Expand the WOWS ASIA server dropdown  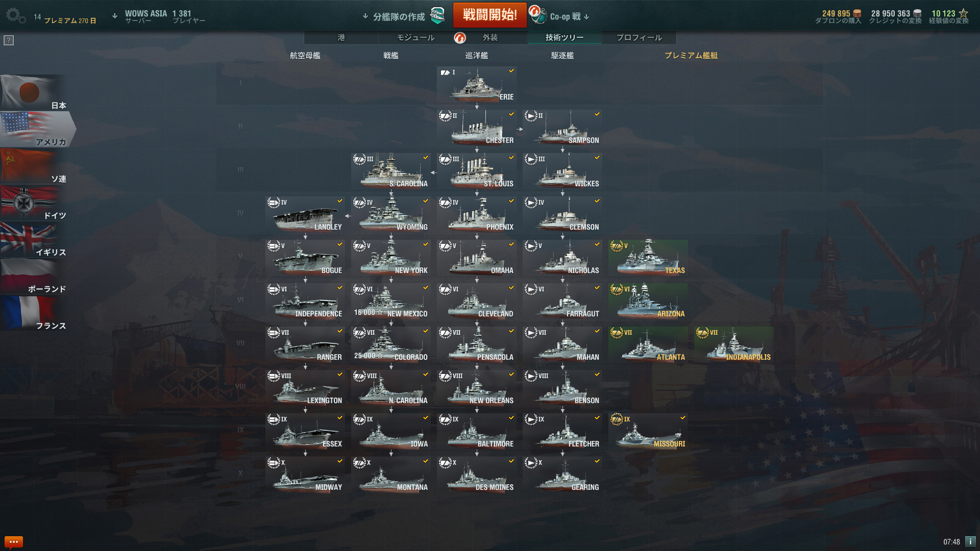[x=115, y=16]
